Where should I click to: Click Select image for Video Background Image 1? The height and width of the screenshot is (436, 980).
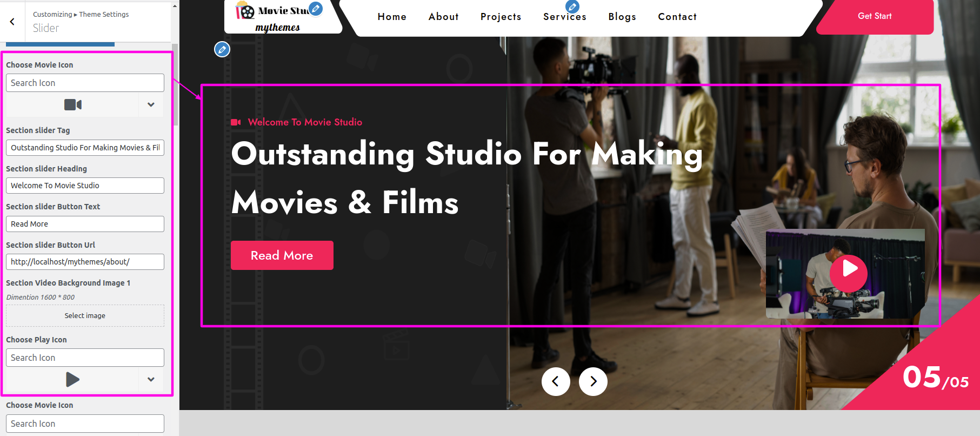click(85, 315)
